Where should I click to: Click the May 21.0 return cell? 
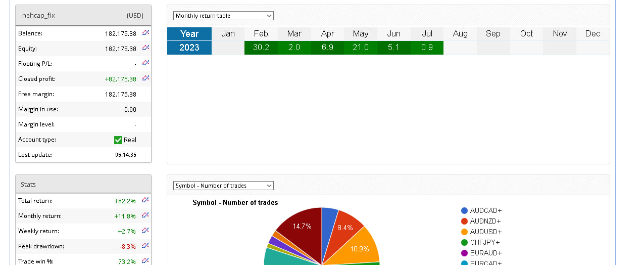point(360,48)
